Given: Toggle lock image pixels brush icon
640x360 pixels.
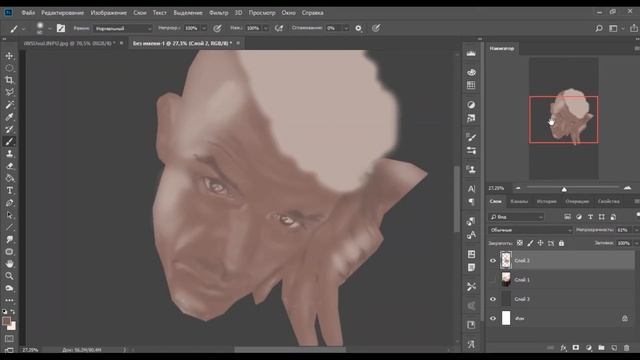Looking at the screenshot, I should [x=530, y=243].
